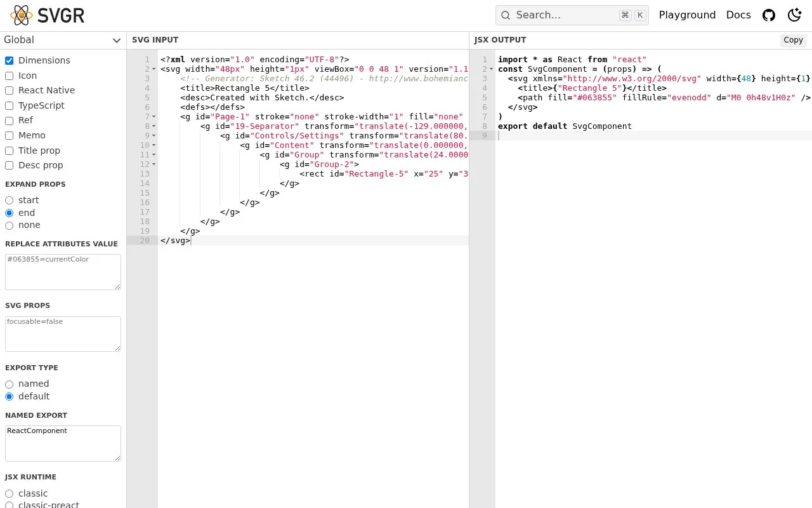Turn on TypeScript output

(x=9, y=105)
